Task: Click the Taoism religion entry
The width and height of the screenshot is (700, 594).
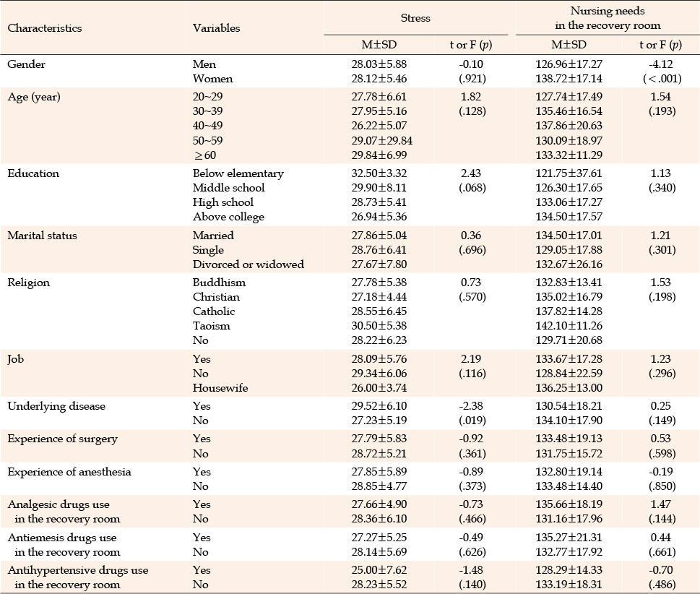Action: click(211, 326)
